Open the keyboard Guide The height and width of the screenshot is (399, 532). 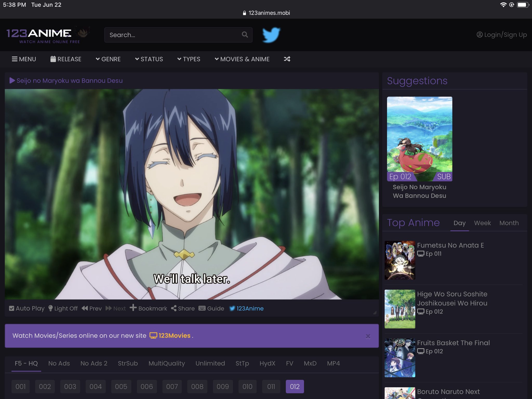pos(211,308)
